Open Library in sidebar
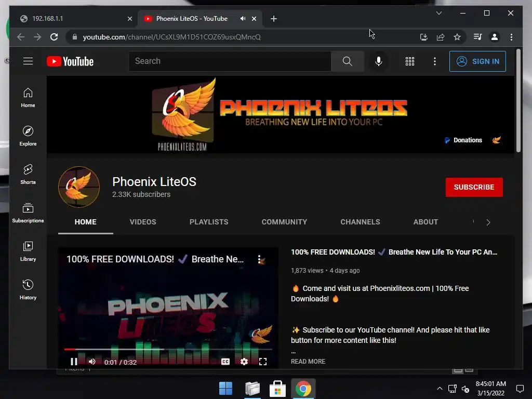 (28, 251)
